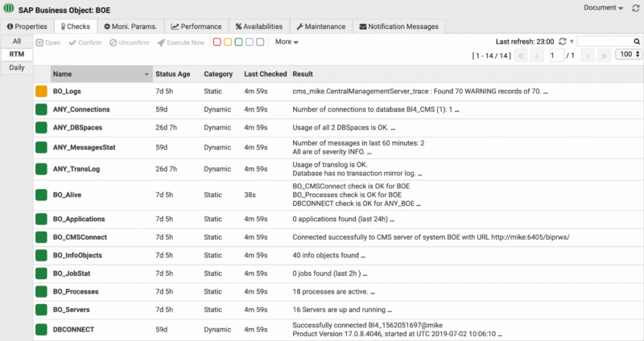Click the Execute Now button
This screenshot has height=341, width=644.
point(183,42)
